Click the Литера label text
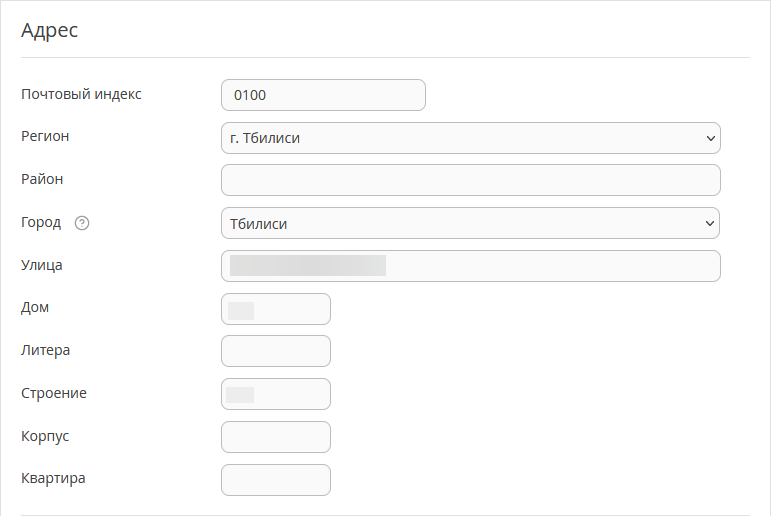Viewport: 771px width, 516px height. coord(45,350)
